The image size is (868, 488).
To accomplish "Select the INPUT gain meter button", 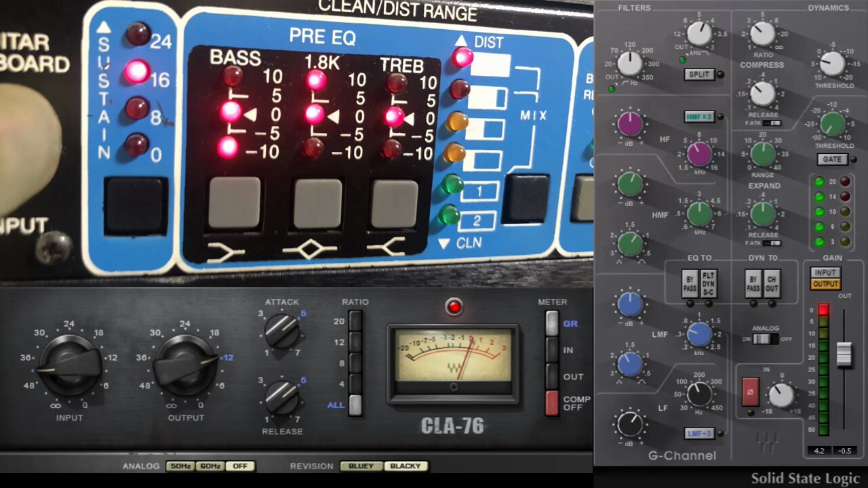I will point(825,272).
